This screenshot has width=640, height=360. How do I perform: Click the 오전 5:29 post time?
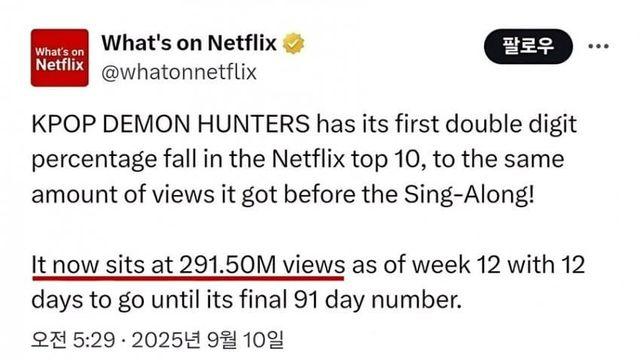tap(73, 340)
